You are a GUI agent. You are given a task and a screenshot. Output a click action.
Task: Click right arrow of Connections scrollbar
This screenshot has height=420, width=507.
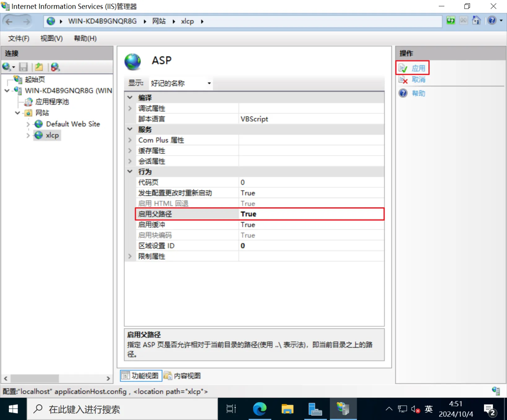click(108, 378)
